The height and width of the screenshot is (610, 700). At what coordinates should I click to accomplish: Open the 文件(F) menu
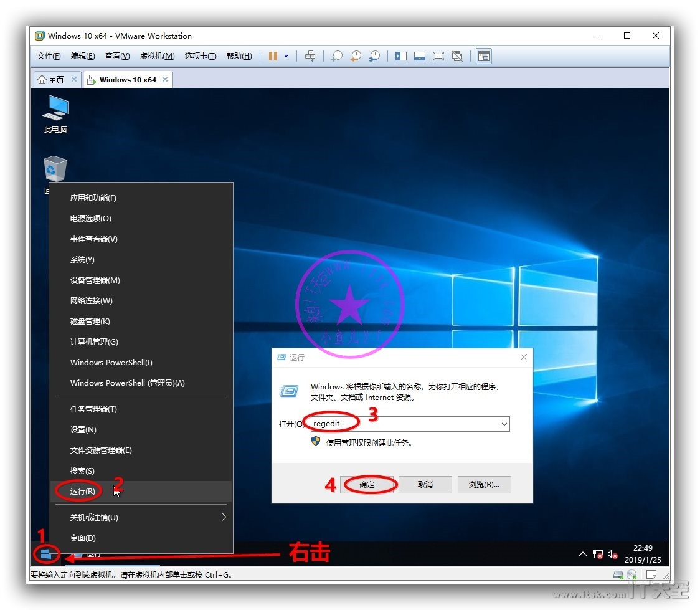click(x=49, y=56)
